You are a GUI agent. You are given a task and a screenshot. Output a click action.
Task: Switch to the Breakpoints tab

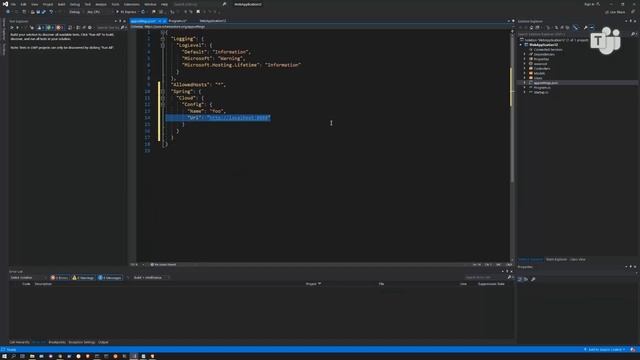coord(57,342)
